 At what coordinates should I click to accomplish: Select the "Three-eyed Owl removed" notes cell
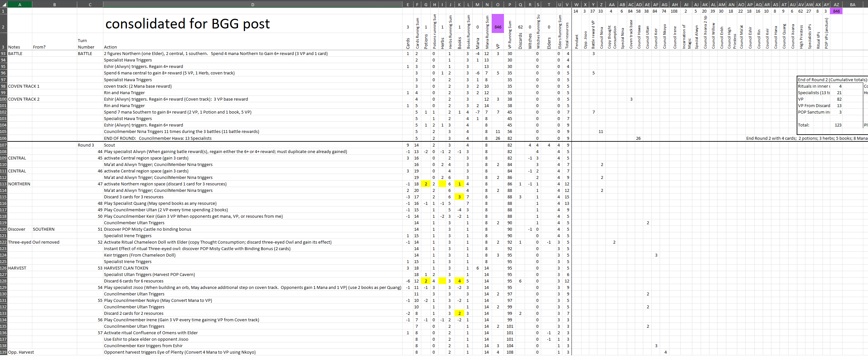click(x=34, y=242)
